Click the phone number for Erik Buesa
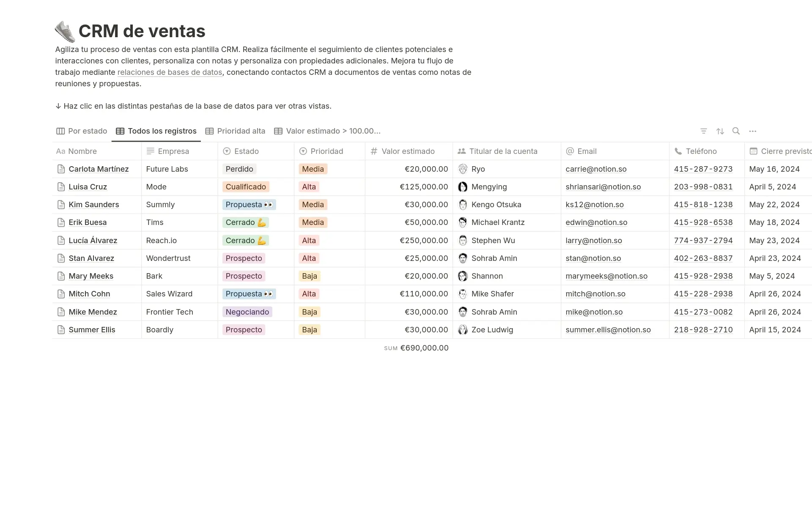Viewport: 812px width, 507px height. pos(703,222)
